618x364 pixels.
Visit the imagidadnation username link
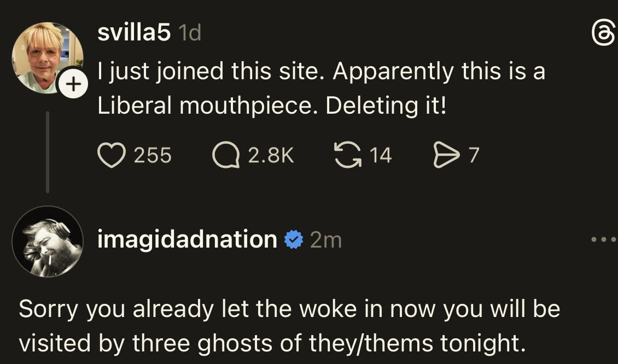pyautogui.click(x=187, y=239)
